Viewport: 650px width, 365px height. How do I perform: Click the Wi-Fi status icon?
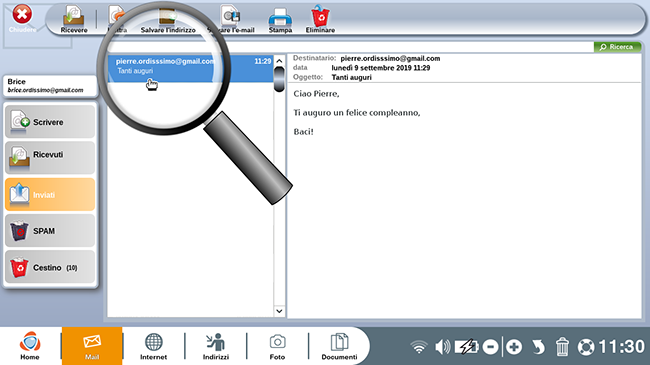tap(419, 347)
